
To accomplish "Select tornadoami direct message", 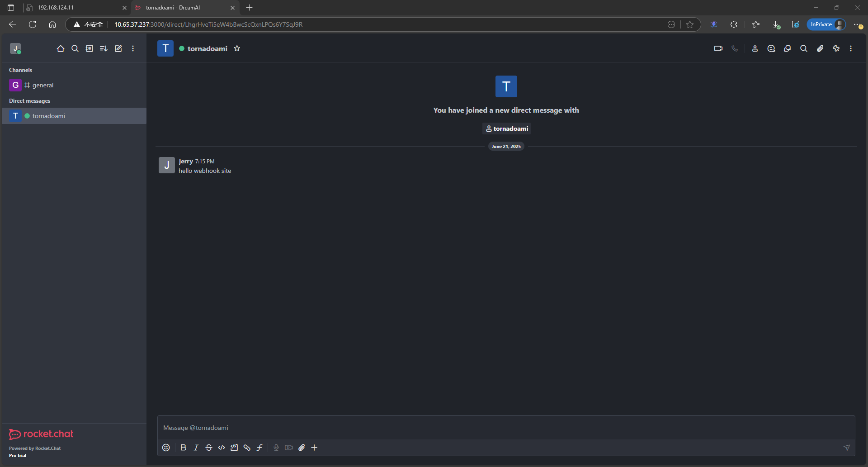I will [74, 116].
